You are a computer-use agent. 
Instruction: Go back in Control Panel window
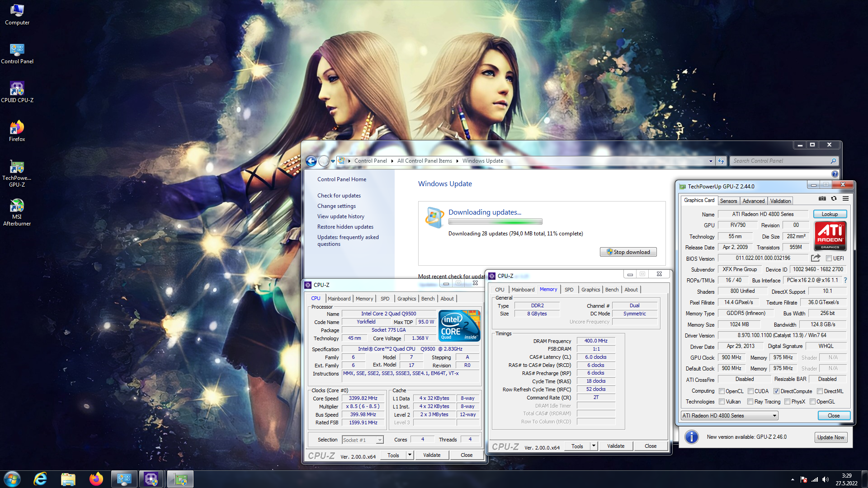[x=311, y=161]
